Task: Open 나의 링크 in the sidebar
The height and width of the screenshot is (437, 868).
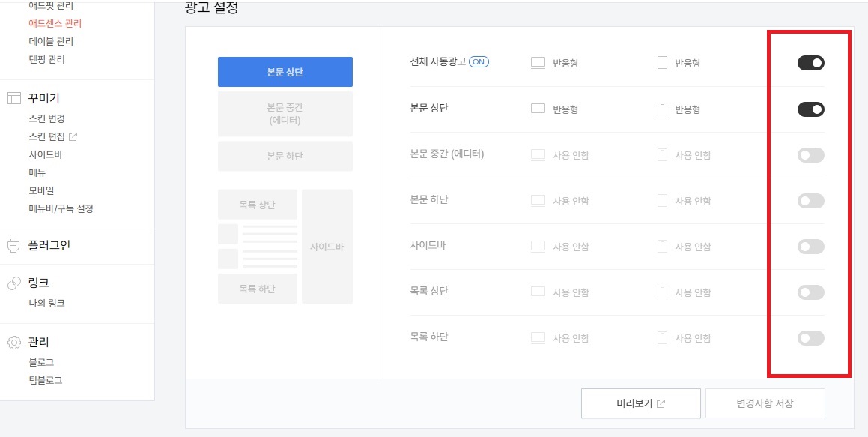Action: (x=46, y=303)
